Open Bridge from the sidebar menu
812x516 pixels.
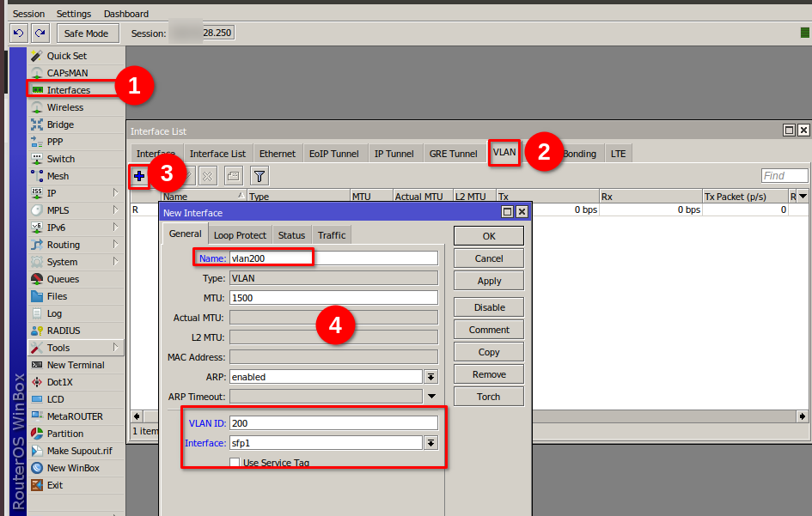pos(60,124)
